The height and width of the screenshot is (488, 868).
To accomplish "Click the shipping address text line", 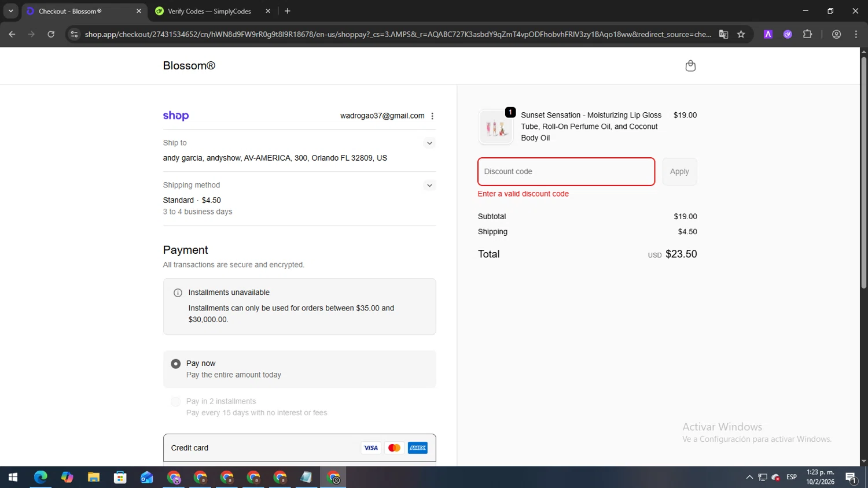I will coord(275,158).
